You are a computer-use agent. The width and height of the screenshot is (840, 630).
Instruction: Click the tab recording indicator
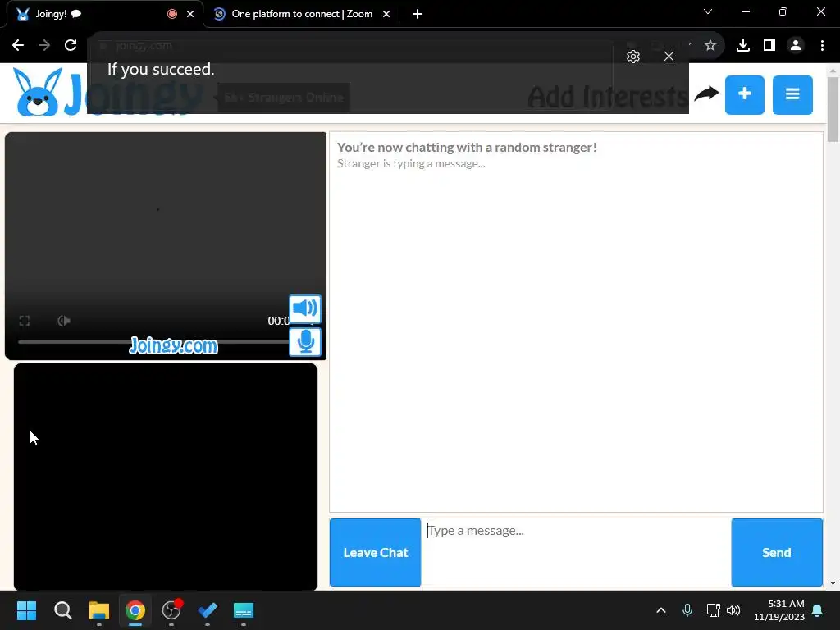pyautogui.click(x=172, y=14)
